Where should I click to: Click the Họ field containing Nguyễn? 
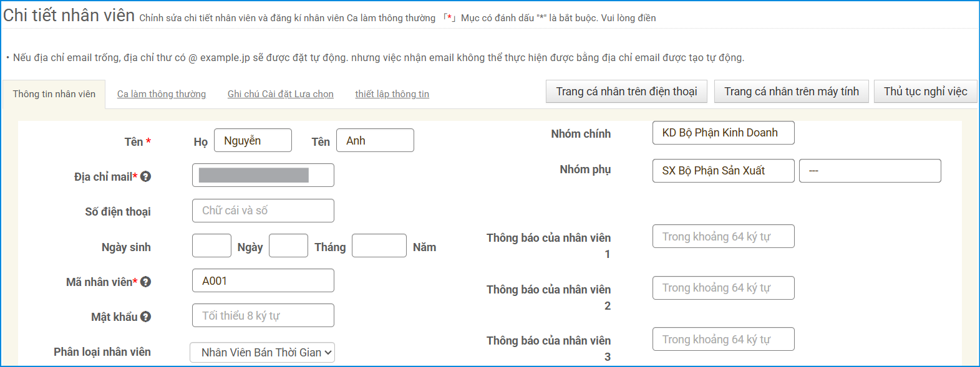(x=253, y=140)
